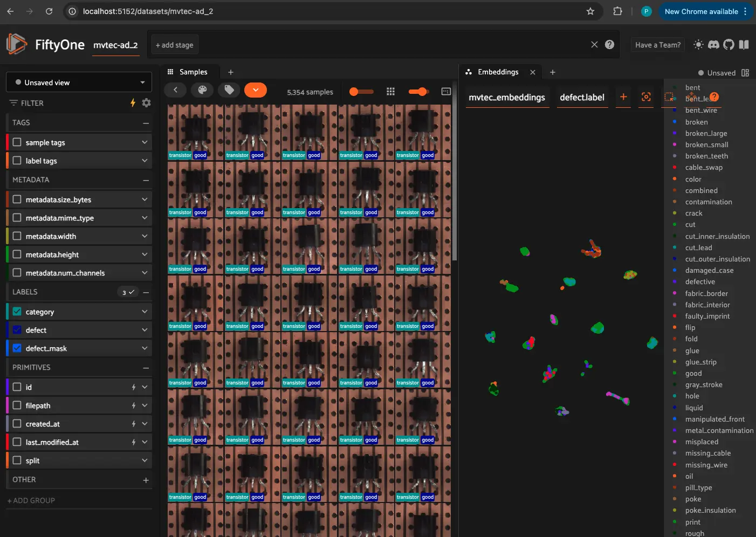Screen dimensions: 756x537
Task: Open the documentation book icon
Action: point(744,45)
